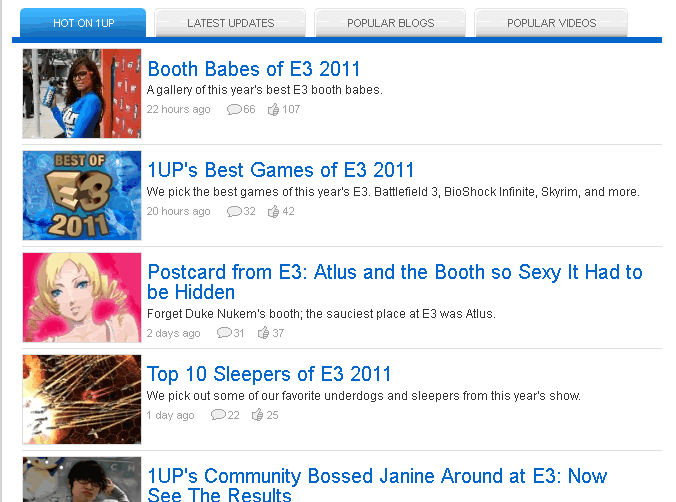Click the Best of E3 2011 thumbnail
The width and height of the screenshot is (676, 502).
tap(82, 195)
